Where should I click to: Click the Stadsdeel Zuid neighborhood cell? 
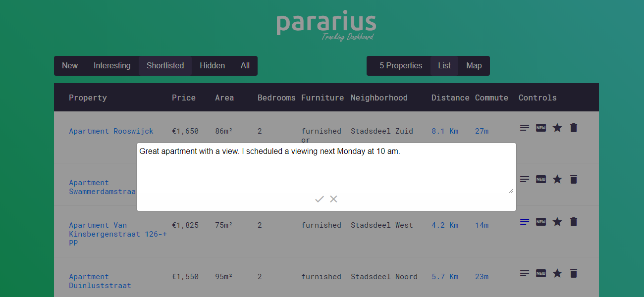(382, 131)
